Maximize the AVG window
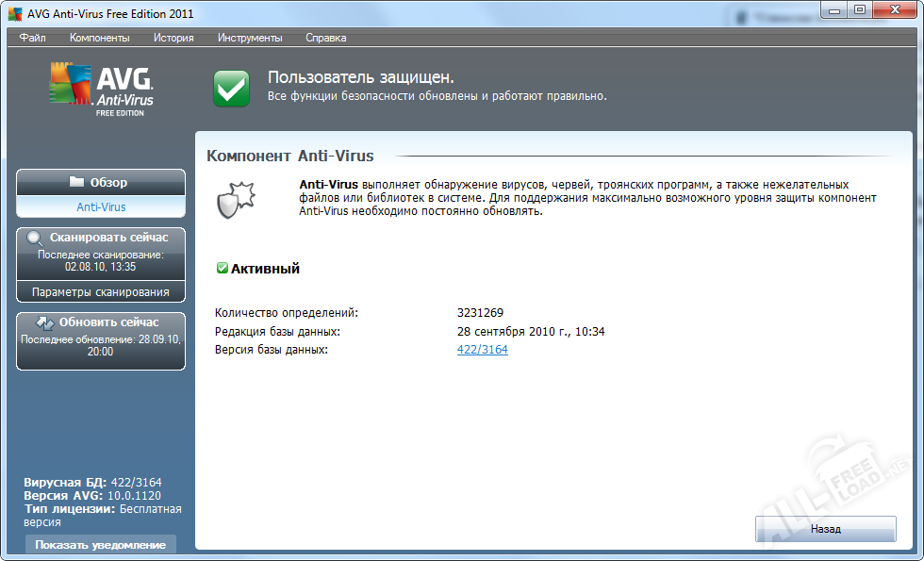924x561 pixels. click(x=859, y=9)
